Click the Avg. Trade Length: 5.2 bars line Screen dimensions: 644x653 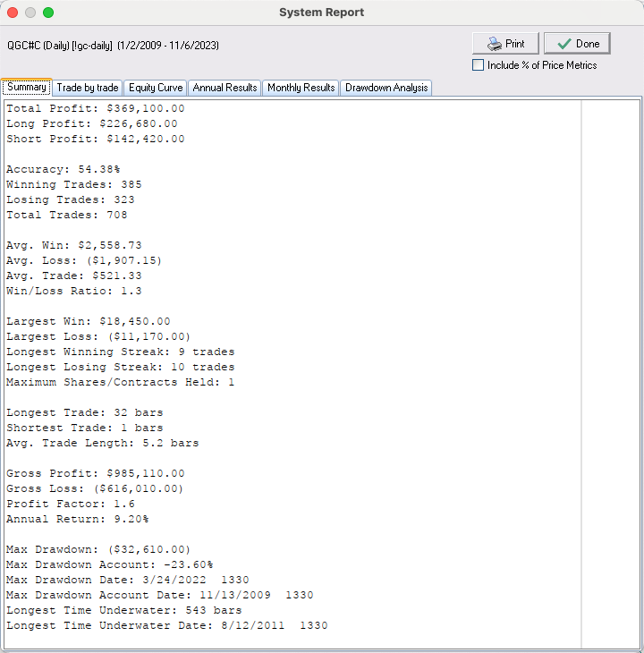pyautogui.click(x=102, y=443)
